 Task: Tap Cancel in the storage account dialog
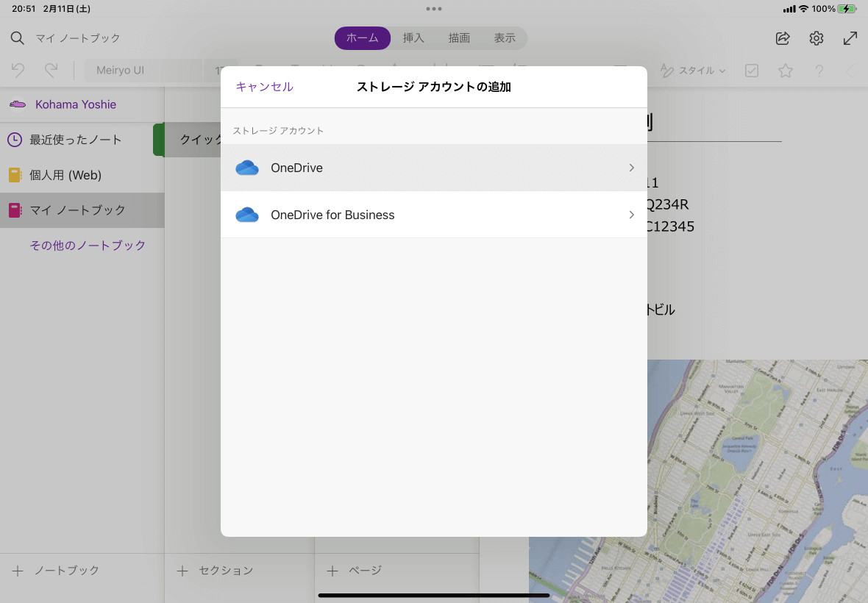click(265, 87)
